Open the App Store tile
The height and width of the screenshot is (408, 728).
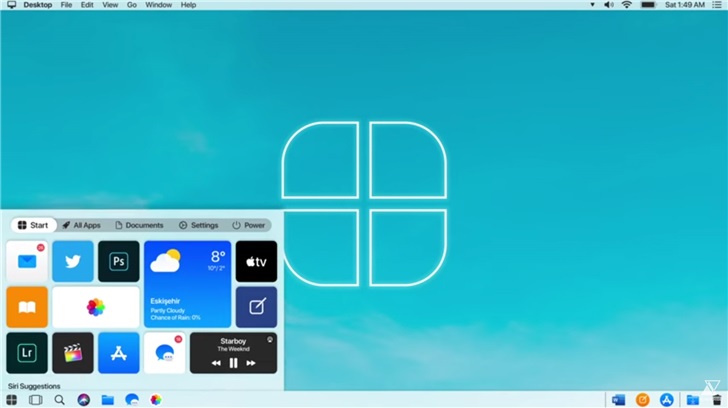[x=119, y=353]
